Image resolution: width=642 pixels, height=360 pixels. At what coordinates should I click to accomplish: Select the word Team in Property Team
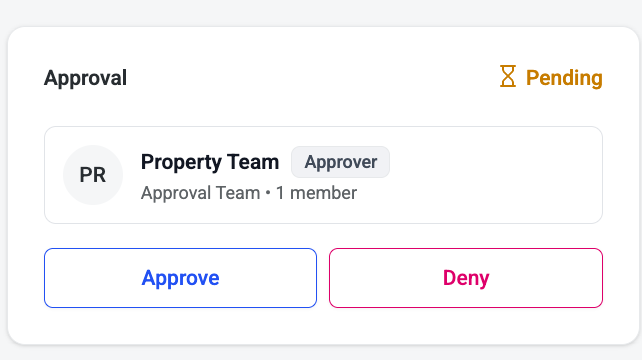click(253, 162)
